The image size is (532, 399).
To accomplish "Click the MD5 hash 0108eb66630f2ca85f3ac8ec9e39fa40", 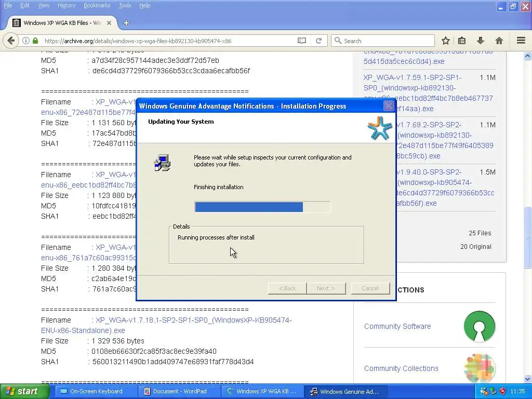I will [x=154, y=352].
